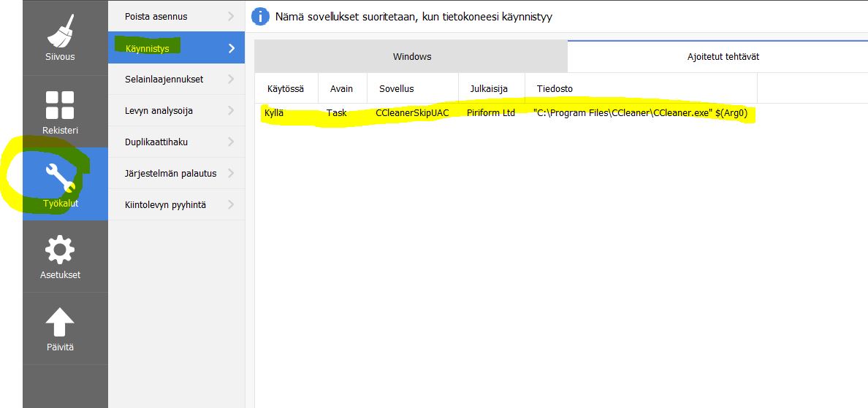
Task: Sort by Sovellus column header
Action: pyautogui.click(x=413, y=88)
